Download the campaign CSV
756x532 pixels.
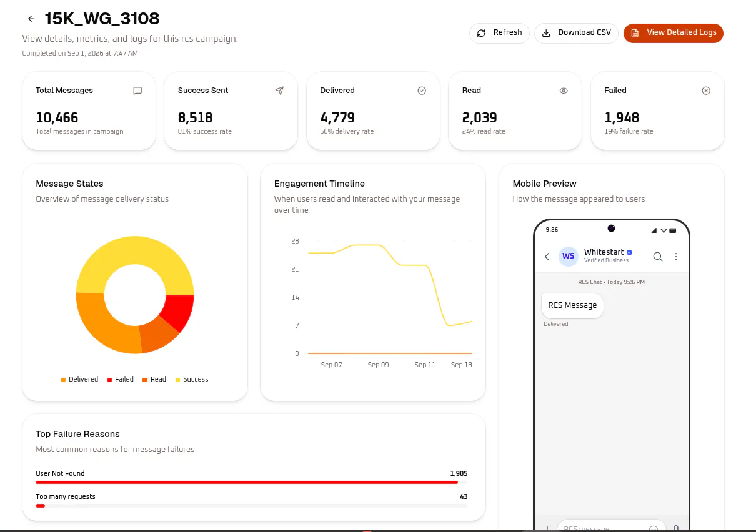click(576, 33)
